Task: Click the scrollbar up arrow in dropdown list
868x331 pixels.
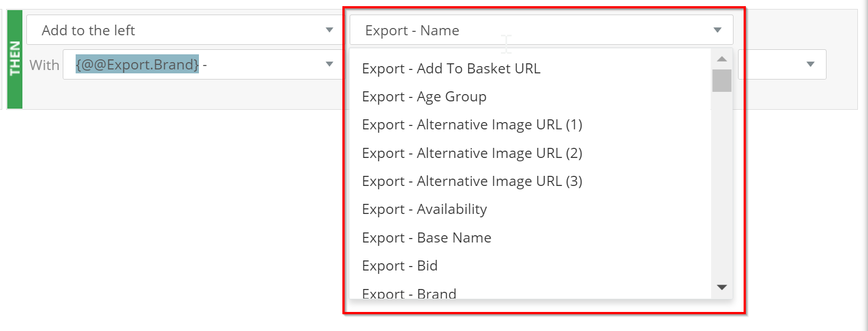Action: pyautogui.click(x=722, y=59)
